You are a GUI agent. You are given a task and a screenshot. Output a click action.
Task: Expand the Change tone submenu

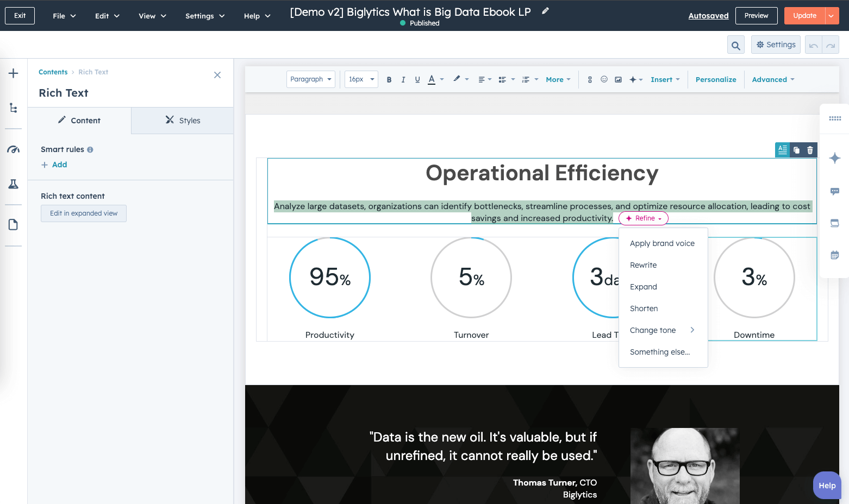653,330
